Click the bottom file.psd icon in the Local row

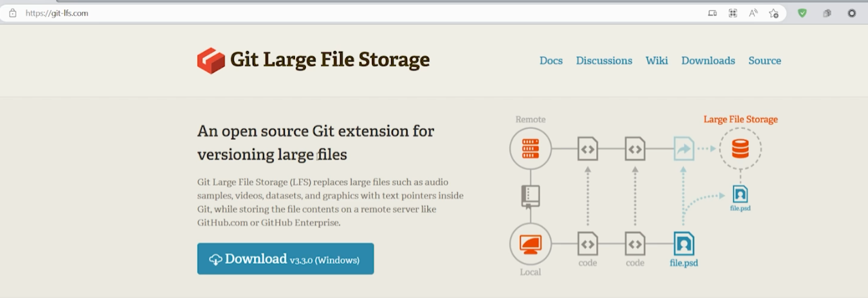point(683,243)
